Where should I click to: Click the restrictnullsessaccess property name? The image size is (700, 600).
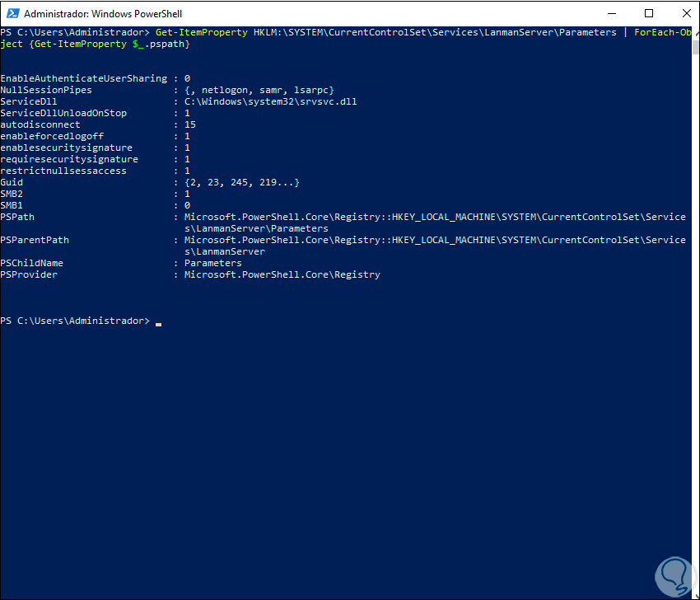pyautogui.click(x=63, y=171)
